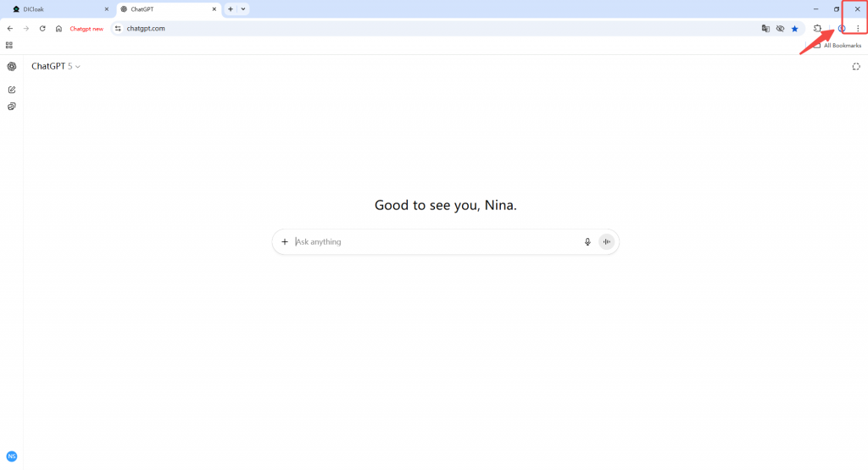Expand the ChatGPT 5 model selector
Image resolution: width=868 pixels, height=470 pixels.
(56, 66)
